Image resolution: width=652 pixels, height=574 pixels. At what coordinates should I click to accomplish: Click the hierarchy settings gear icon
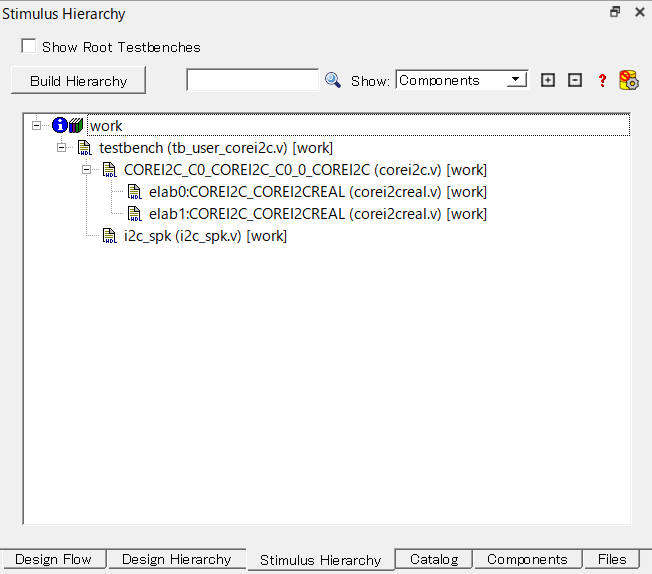(629, 80)
